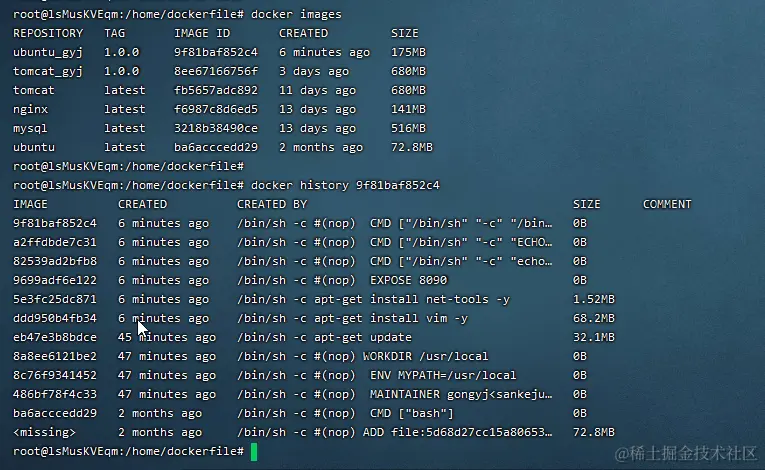Image resolution: width=765 pixels, height=470 pixels.
Task: Click history image ID a2ffdbde7c31
Action: pyautogui.click(x=55, y=243)
